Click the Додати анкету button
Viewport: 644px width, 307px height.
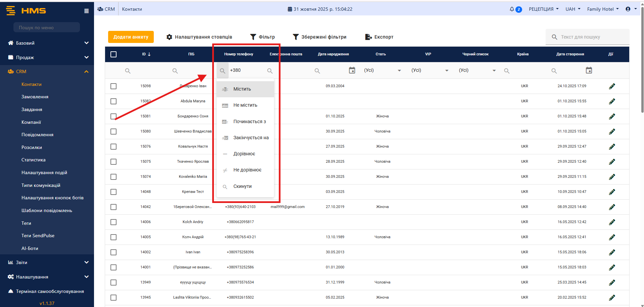(x=131, y=37)
